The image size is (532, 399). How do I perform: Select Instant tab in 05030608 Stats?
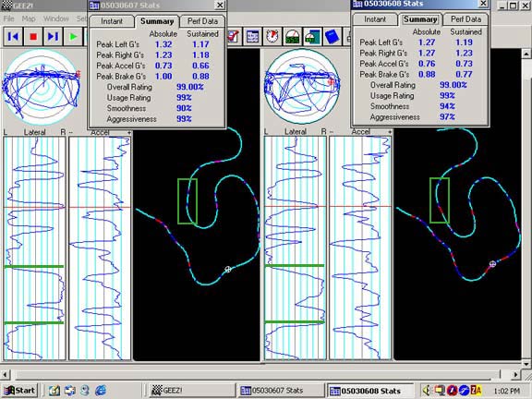pos(375,19)
